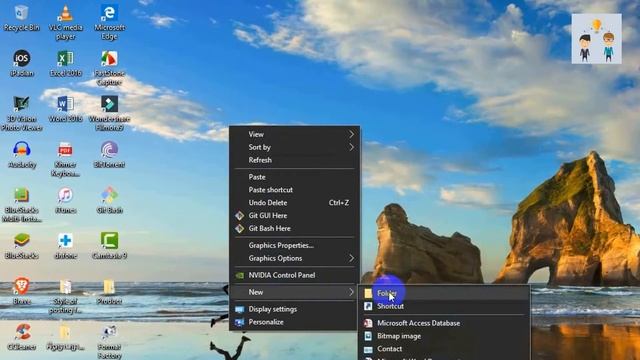Click the Excel 2016 desktop icon

65,64
